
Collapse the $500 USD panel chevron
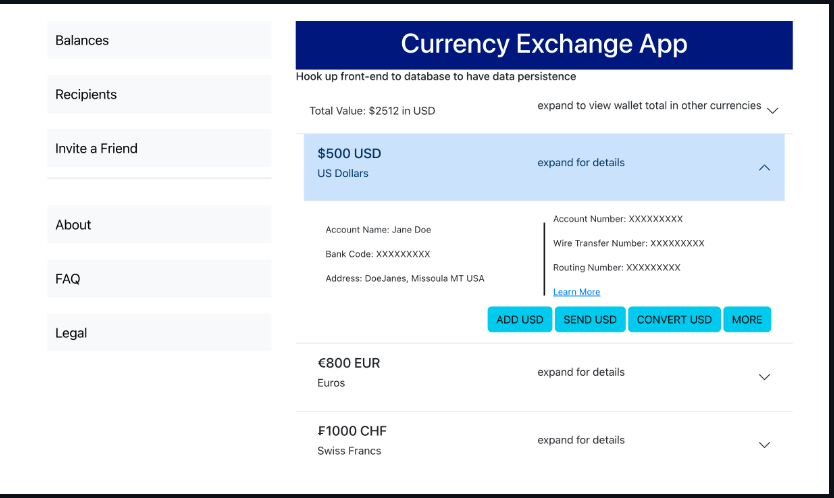pyautogui.click(x=764, y=168)
